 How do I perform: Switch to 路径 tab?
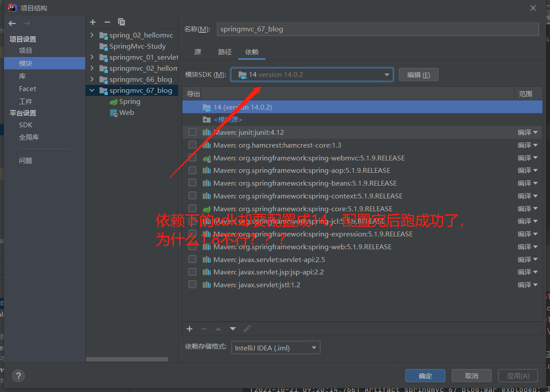pos(225,52)
